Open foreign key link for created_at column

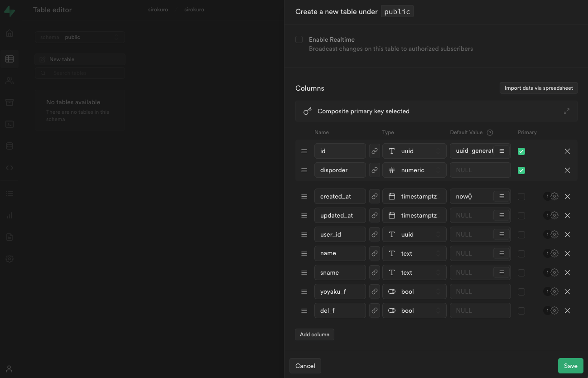pyautogui.click(x=375, y=196)
